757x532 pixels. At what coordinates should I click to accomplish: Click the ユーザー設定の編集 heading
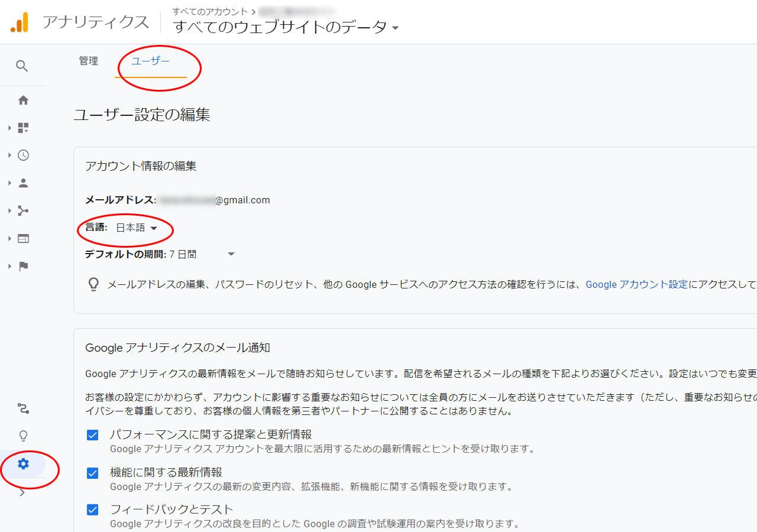(142, 115)
